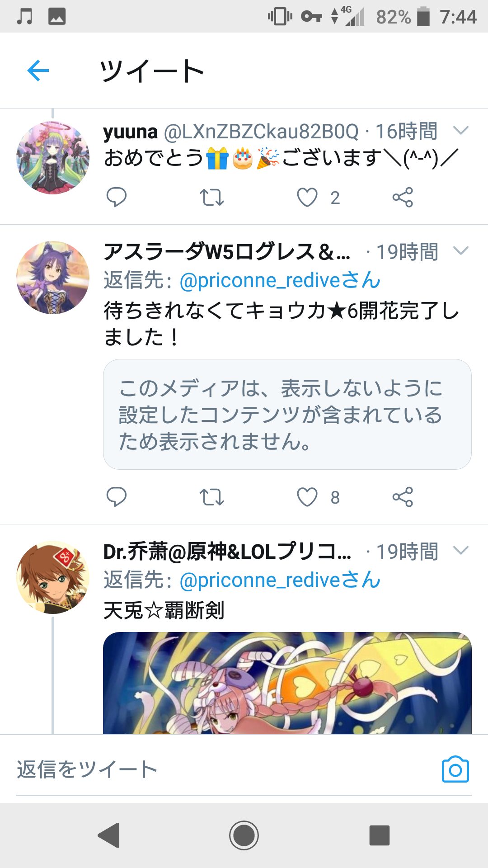This screenshot has height=868, width=488.
Task: Retweet the キョウカ★6 tweet
Action: (212, 497)
